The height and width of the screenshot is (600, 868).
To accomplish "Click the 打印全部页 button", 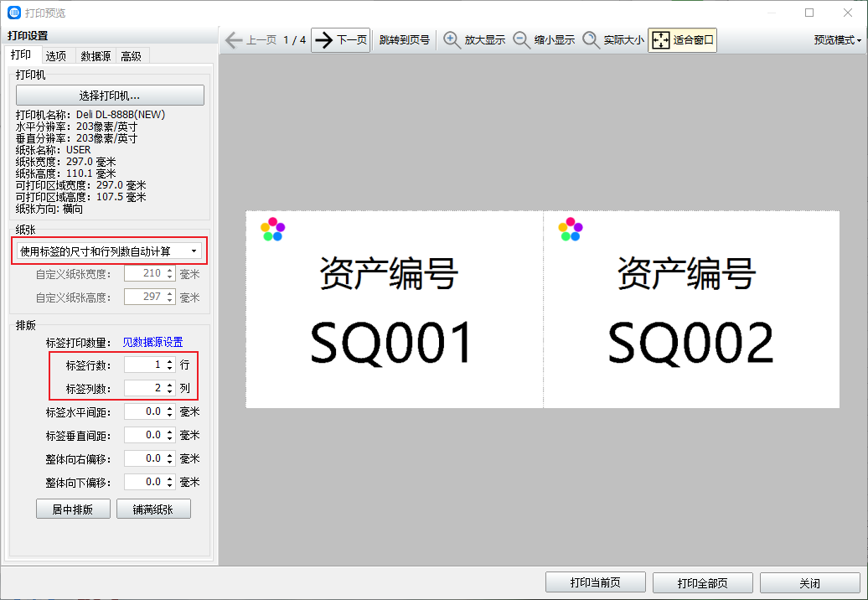I will coord(702,582).
